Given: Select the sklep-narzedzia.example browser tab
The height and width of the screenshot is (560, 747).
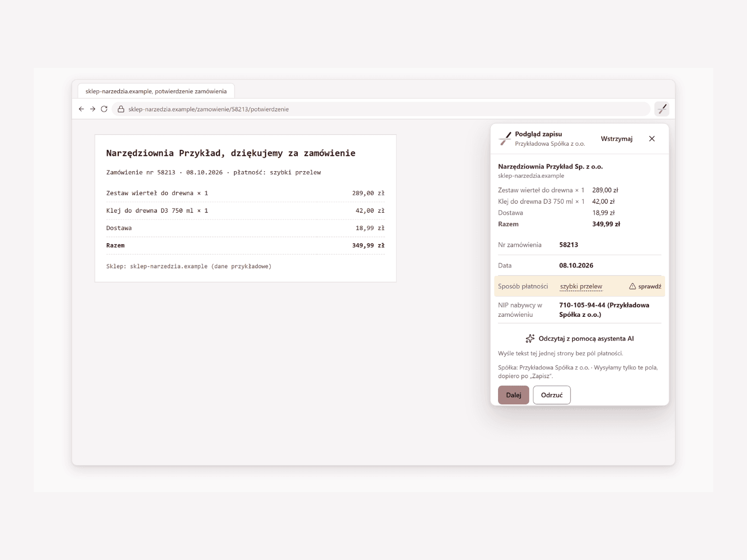Looking at the screenshot, I should pyautogui.click(x=156, y=91).
